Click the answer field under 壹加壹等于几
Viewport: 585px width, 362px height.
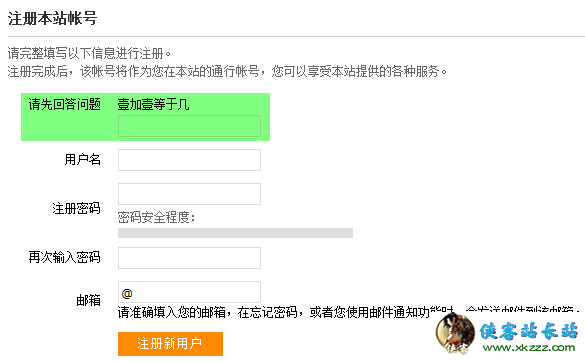pyautogui.click(x=189, y=126)
